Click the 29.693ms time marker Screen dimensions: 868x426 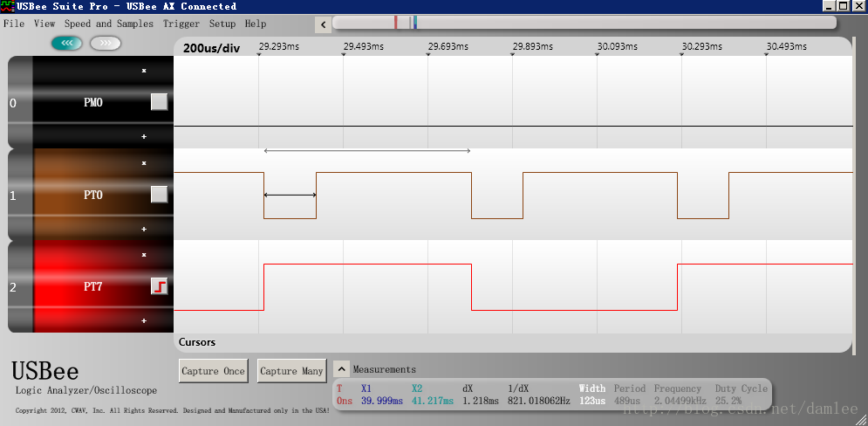pyautogui.click(x=448, y=47)
